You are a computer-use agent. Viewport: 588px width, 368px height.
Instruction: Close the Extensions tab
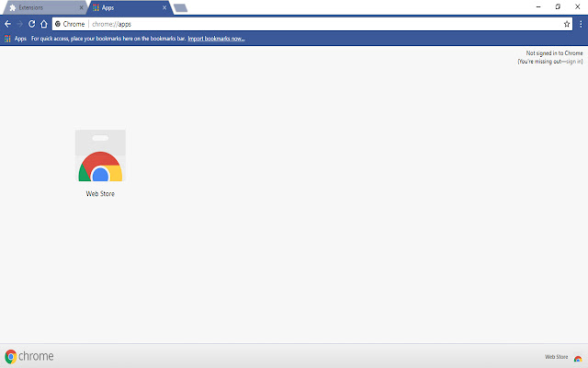[x=81, y=7]
